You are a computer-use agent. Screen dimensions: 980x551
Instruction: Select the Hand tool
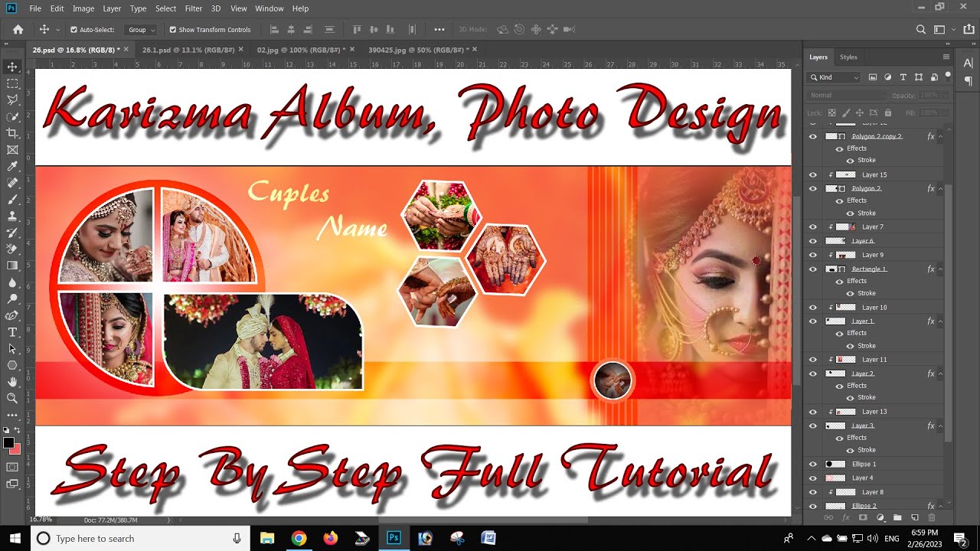[x=12, y=381]
